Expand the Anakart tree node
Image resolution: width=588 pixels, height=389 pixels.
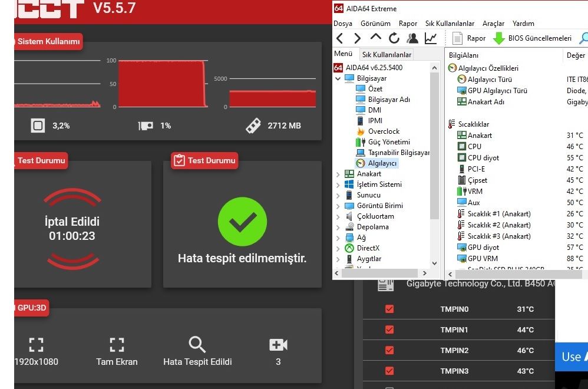pyautogui.click(x=338, y=174)
